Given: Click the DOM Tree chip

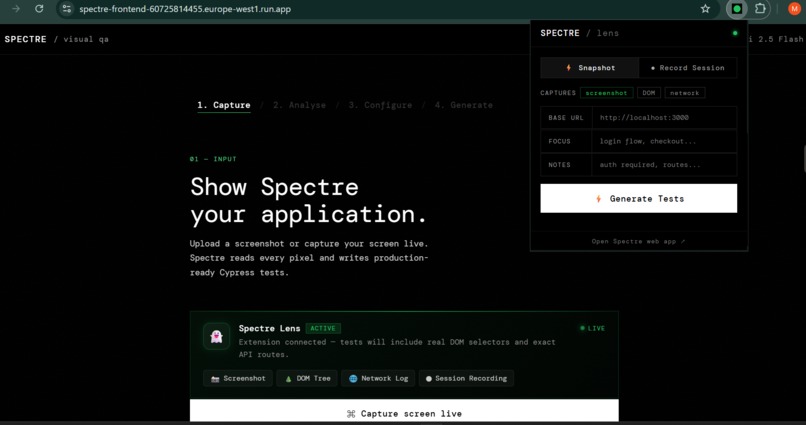Looking at the screenshot, I should coord(307,378).
